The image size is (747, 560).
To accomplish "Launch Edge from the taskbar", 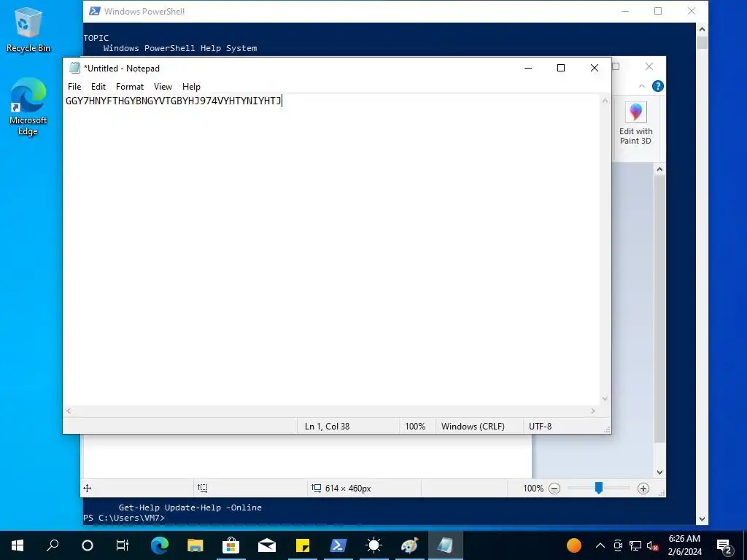I will (160, 545).
